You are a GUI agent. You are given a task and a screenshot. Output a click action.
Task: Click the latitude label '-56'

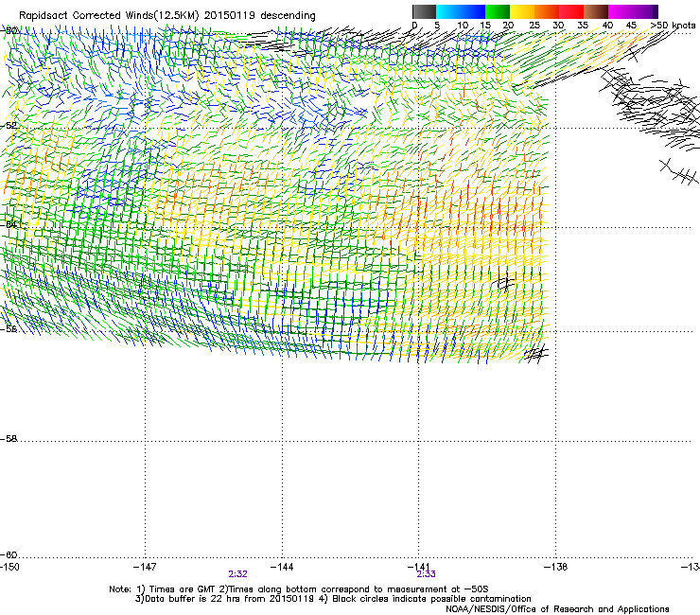(x=9, y=329)
